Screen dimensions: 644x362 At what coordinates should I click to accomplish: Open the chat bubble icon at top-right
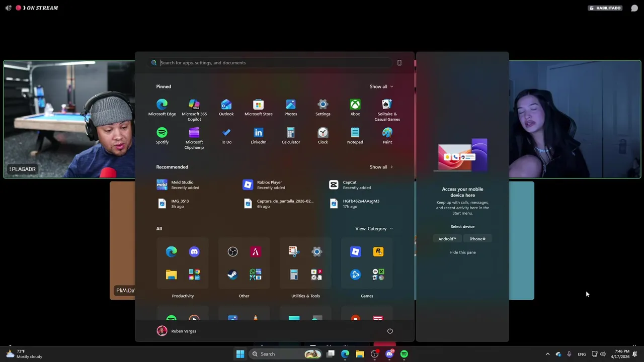point(634,8)
